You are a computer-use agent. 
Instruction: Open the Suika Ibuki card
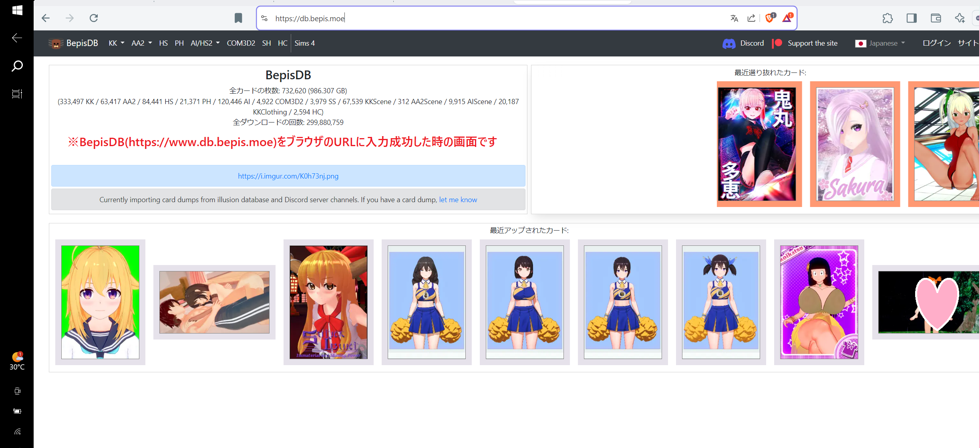point(328,302)
